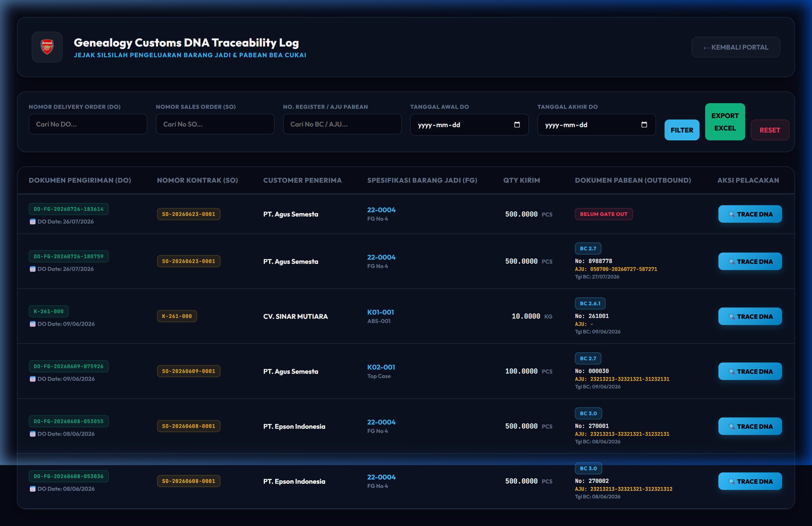Open calendar picker for Tanggal Akhir DO
Screen dimensions: 812x526
[644, 125]
